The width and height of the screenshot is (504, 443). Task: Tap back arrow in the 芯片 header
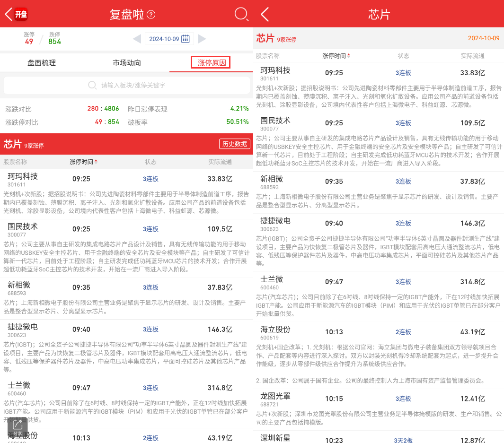click(265, 15)
